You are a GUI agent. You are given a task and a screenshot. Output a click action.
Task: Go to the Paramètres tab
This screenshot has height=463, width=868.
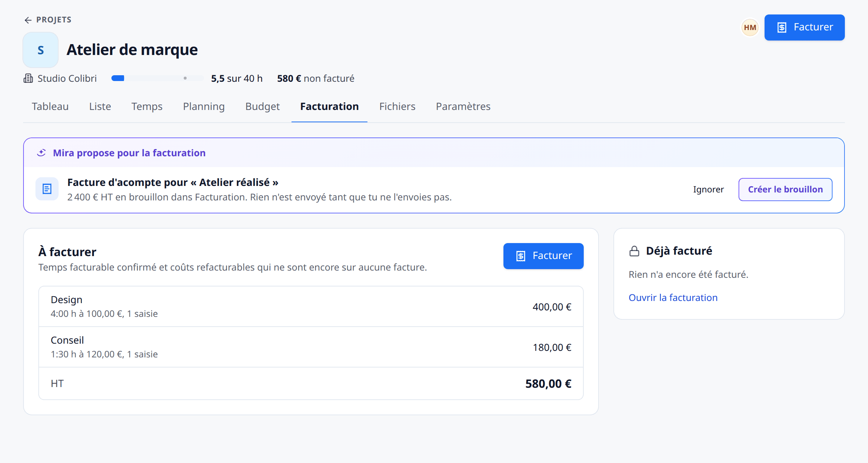463,106
